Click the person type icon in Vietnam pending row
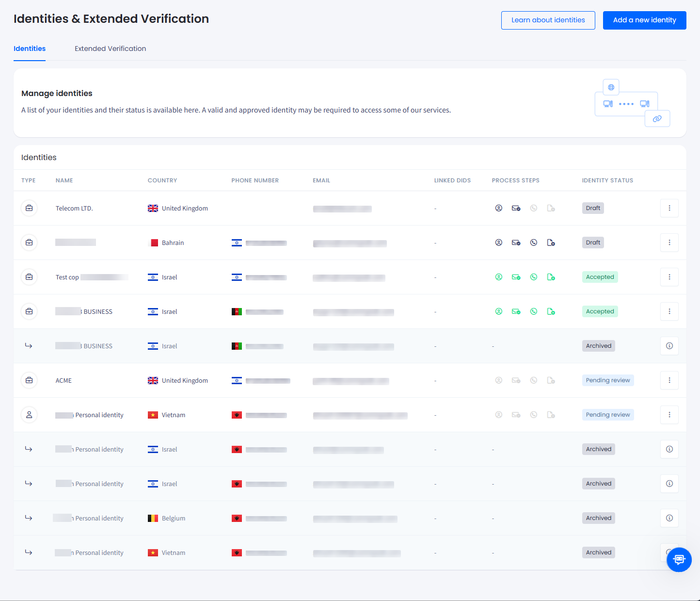The image size is (700, 601). (x=29, y=415)
